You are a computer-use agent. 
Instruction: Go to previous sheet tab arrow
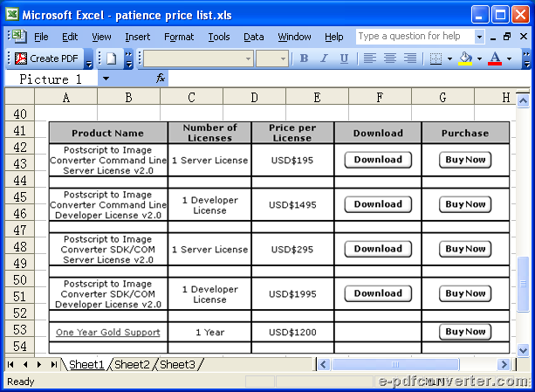pyautogui.click(x=25, y=365)
